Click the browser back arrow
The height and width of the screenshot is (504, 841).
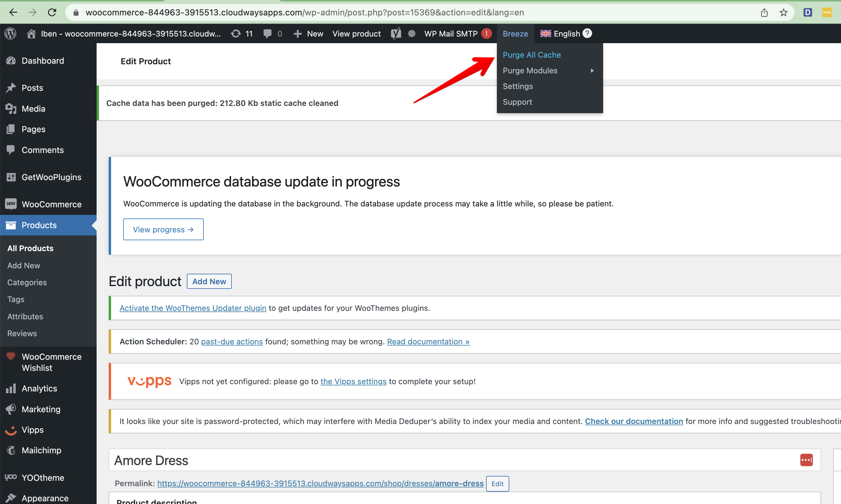point(13,13)
